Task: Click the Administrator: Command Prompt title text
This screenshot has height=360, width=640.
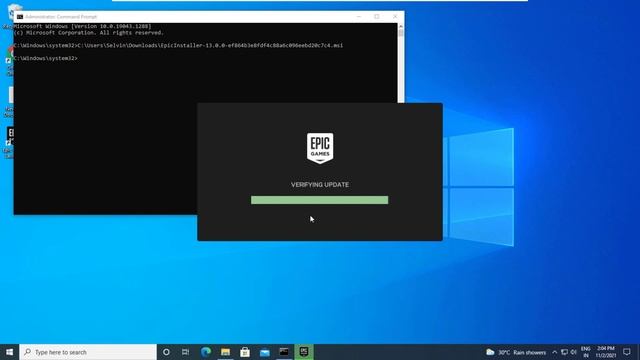Action: click(x=61, y=17)
